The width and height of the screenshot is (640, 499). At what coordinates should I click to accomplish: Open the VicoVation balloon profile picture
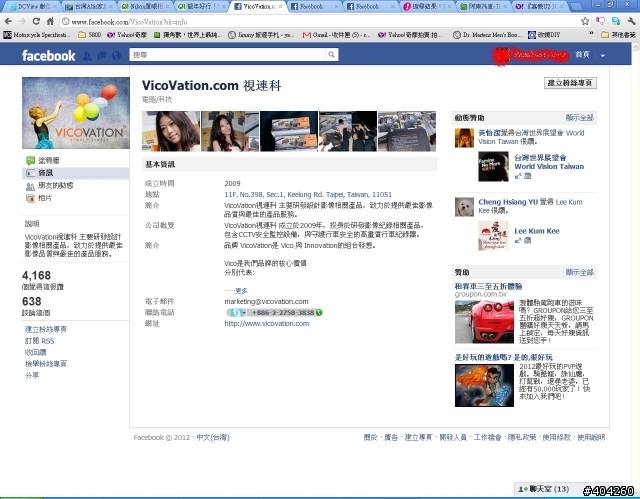[x=76, y=113]
